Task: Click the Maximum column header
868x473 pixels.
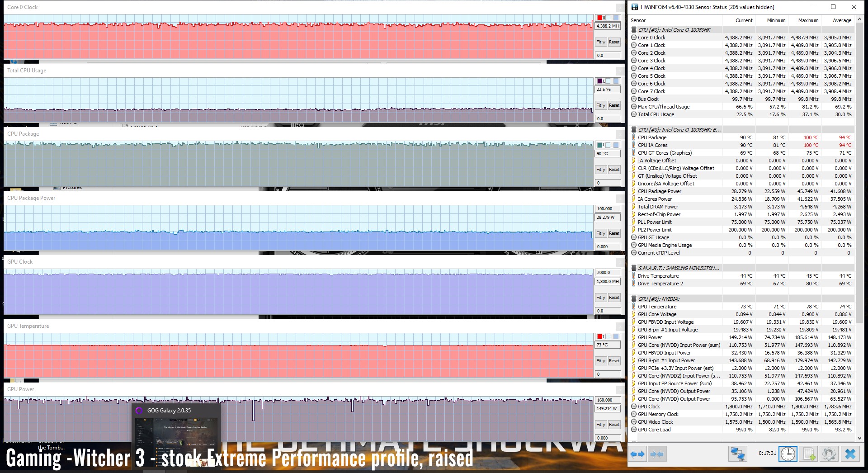Action: pyautogui.click(x=808, y=20)
